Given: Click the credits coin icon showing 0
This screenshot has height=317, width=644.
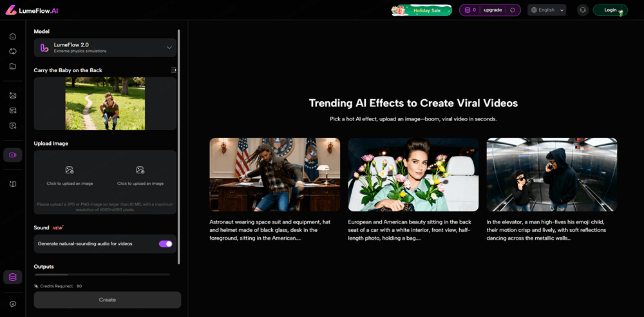Looking at the screenshot, I should pyautogui.click(x=468, y=10).
